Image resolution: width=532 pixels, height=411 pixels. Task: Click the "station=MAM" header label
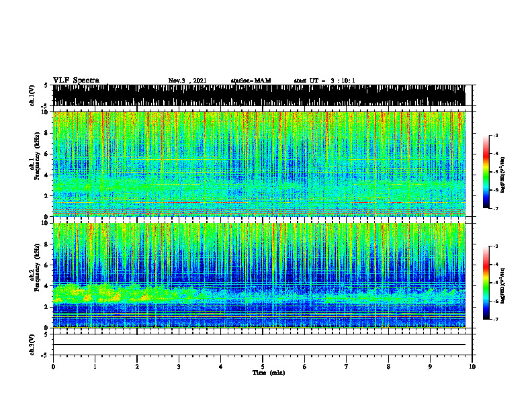click(251, 81)
